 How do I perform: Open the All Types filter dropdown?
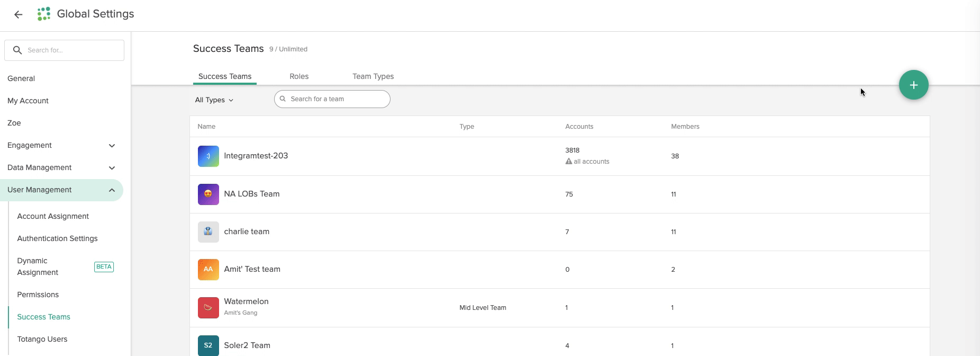pos(214,100)
